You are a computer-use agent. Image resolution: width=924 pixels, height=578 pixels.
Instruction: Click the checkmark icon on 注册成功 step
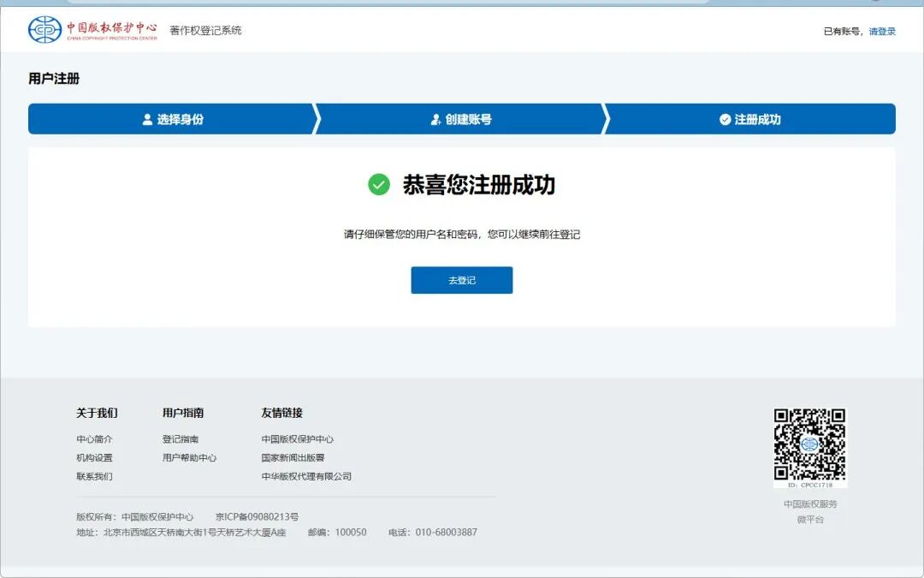click(x=724, y=120)
